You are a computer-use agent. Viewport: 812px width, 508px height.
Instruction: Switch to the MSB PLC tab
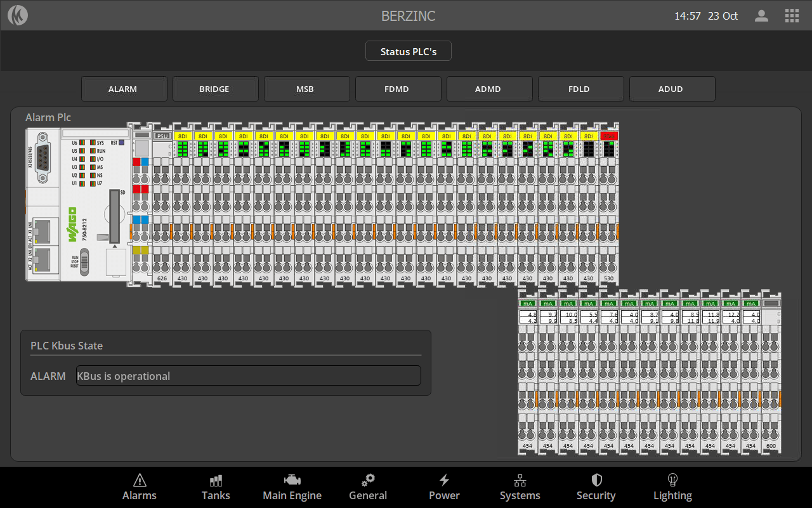[x=306, y=89]
